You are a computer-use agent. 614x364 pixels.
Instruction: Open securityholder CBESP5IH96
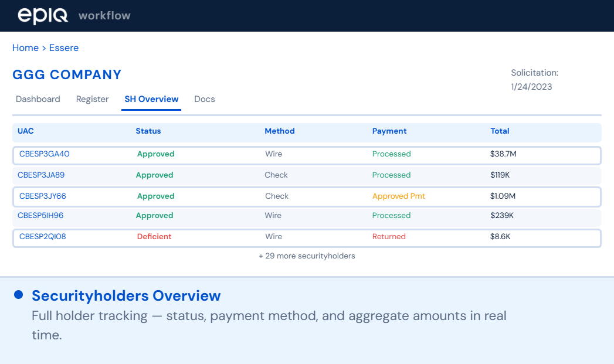point(40,215)
